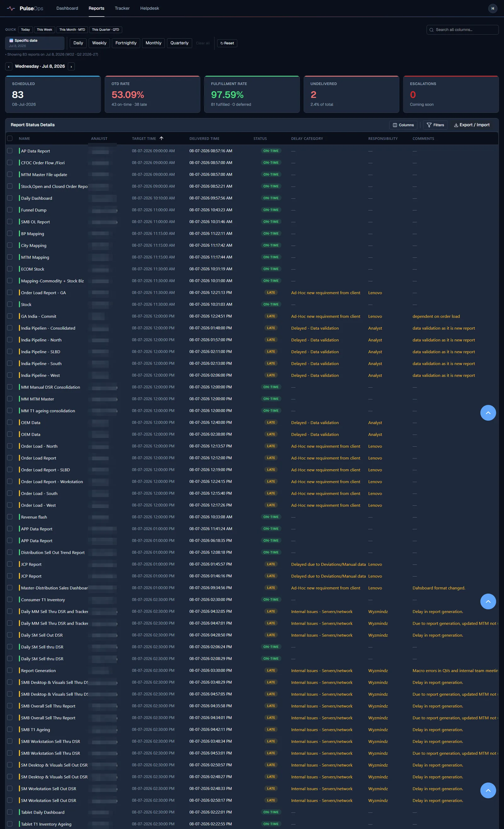The image size is (504, 829).
Task: Select the Tablet Daily Dashboard checkbox
Action: coord(10,812)
